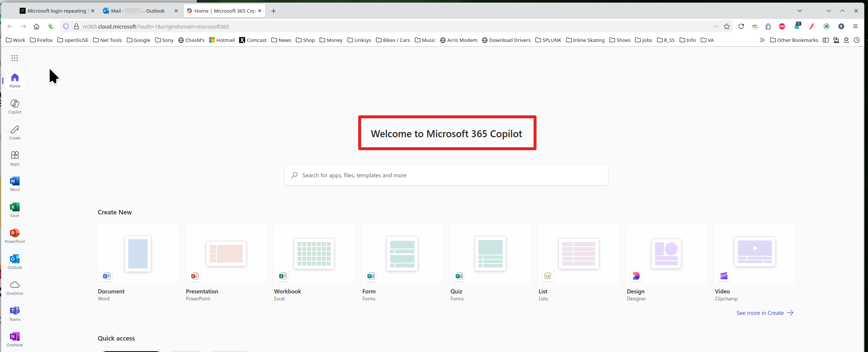Image resolution: width=868 pixels, height=352 pixels.
Task: Create a new Clipchamp Video
Action: click(x=755, y=263)
